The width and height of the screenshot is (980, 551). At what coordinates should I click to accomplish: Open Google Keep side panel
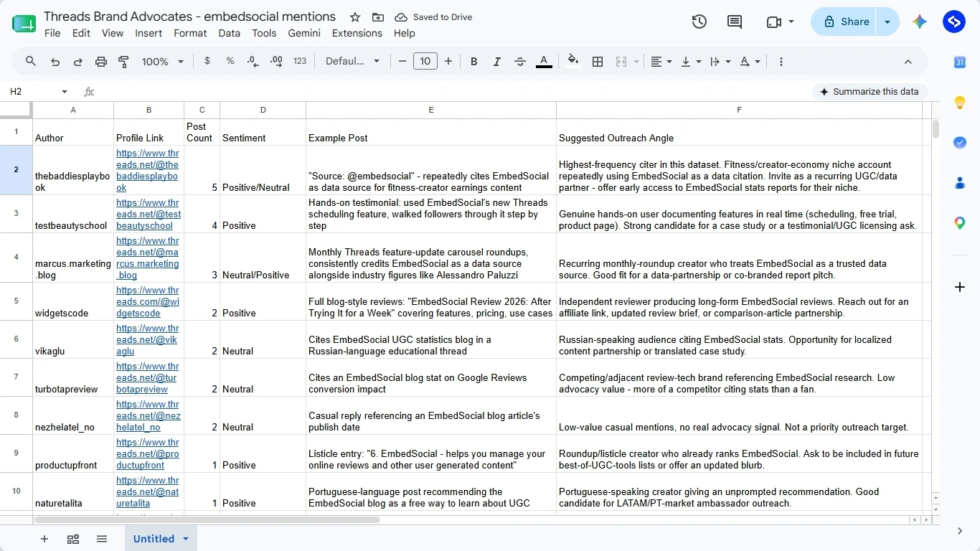(x=960, y=103)
